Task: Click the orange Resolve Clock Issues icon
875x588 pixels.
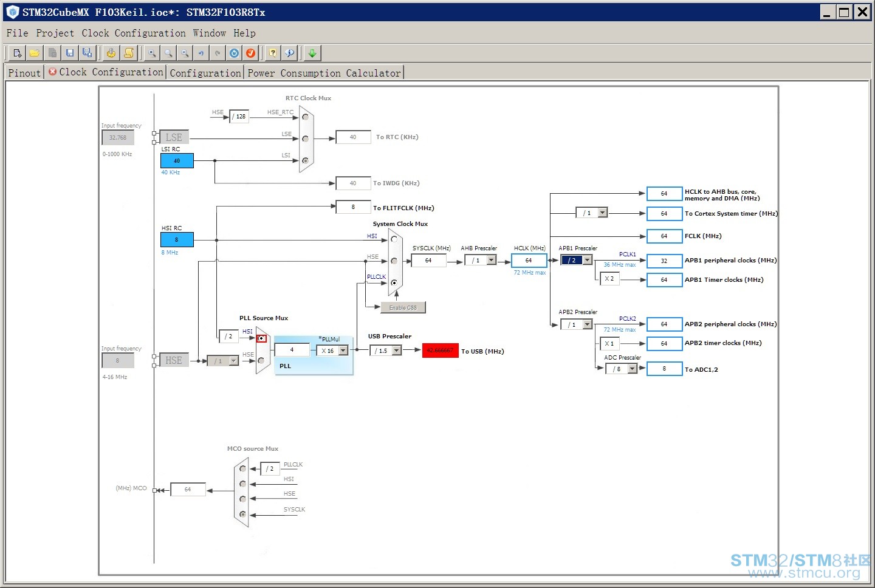Action: point(250,53)
